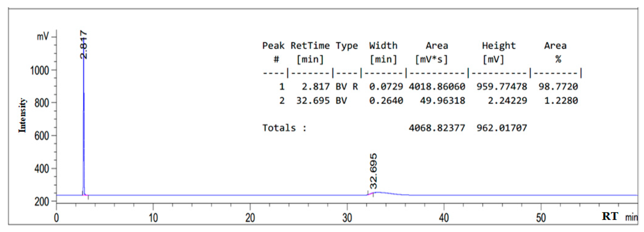Viewport: 644px width, 232px height.
Task: Click the RT x-axis label
Action: click(x=610, y=216)
